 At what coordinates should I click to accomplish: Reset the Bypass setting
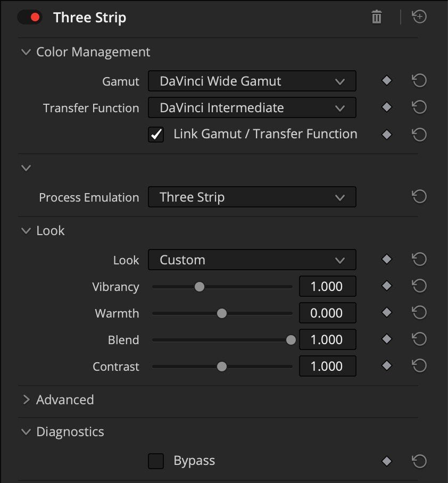(419, 461)
